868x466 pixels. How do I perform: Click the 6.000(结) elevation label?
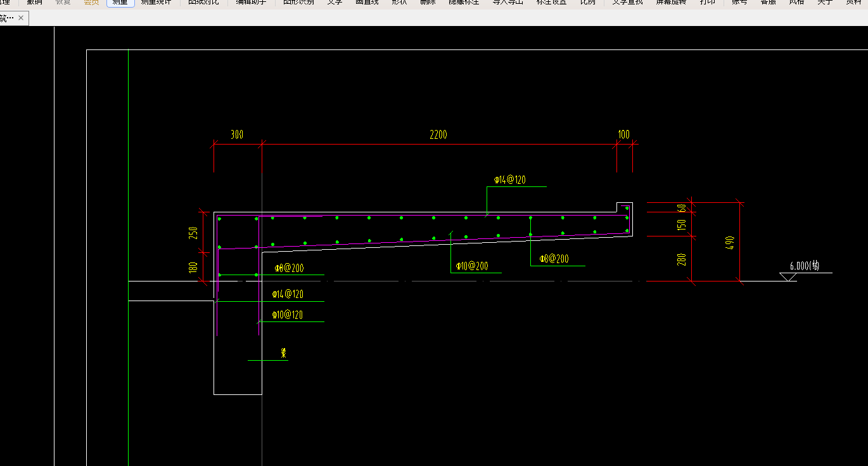pos(805,266)
